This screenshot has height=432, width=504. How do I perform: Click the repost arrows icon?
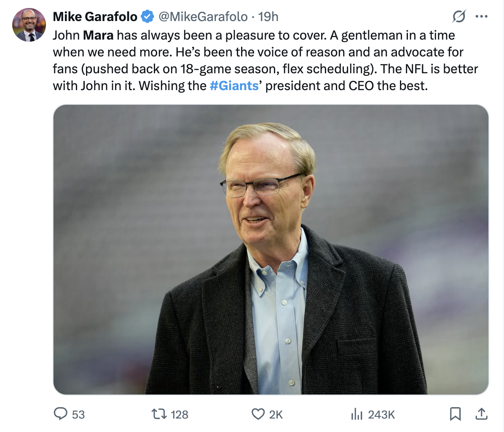click(160, 414)
